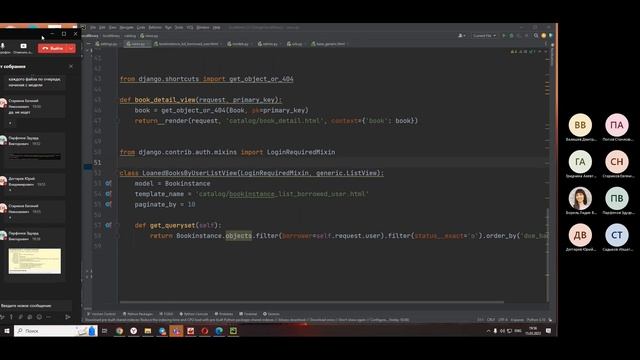Click the override gutter icon beside template_name line
Screen dimensions: 640x360
[108, 194]
